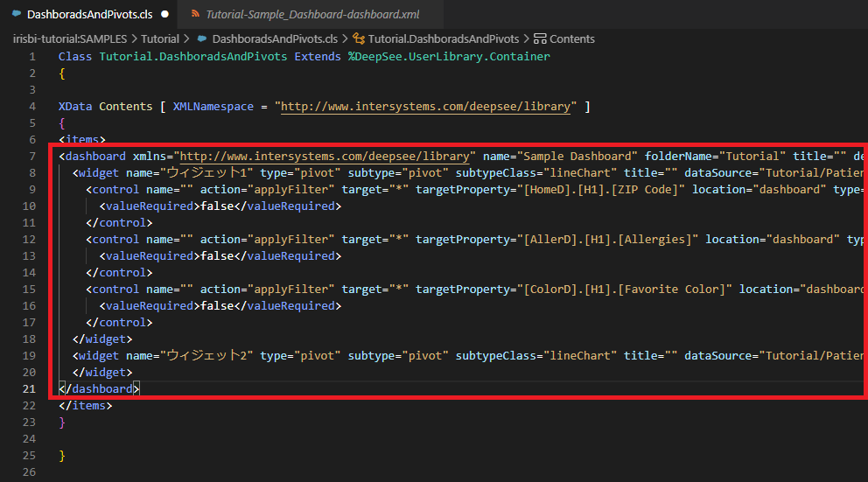Open the Tutorial.DashboradsAndPivots breadcrumb dropdown
This screenshot has height=482, width=868.
point(444,39)
